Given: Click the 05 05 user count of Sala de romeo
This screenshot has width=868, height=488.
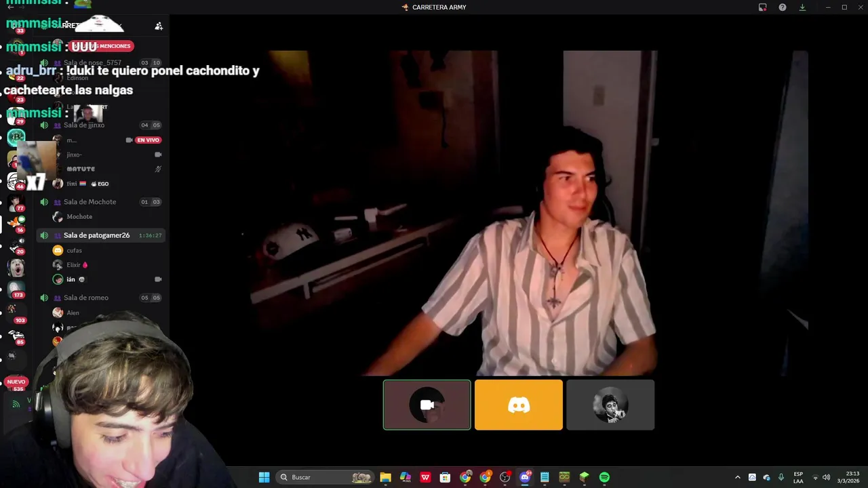Looking at the screenshot, I should [x=150, y=298].
